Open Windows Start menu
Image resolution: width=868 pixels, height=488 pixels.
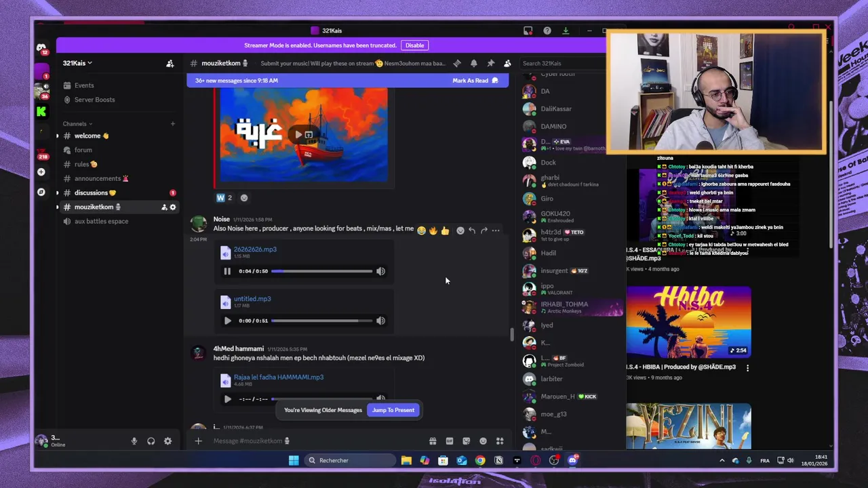[294, 460]
